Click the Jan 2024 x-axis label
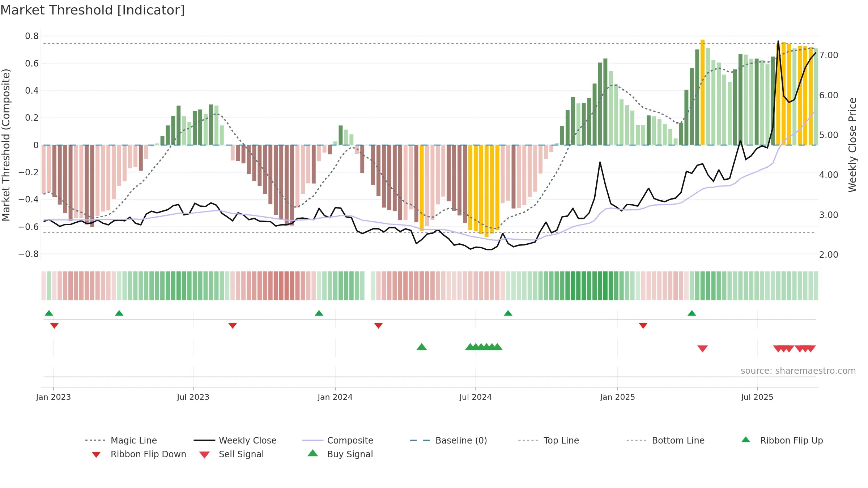This screenshot has width=868, height=488. (335, 397)
